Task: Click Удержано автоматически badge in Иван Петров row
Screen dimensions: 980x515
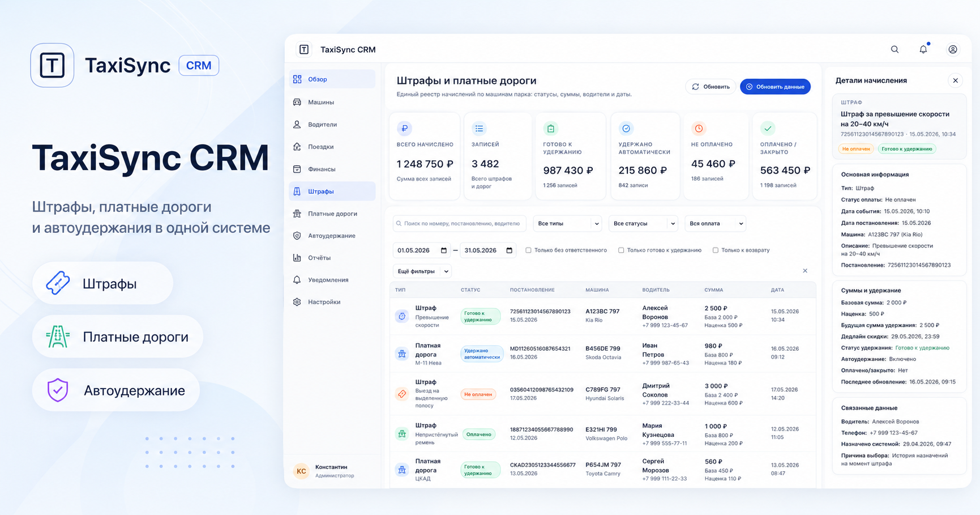Action: (482, 354)
